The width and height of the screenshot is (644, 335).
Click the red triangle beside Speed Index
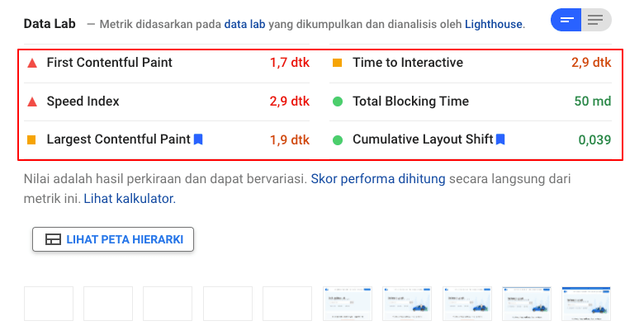pyautogui.click(x=32, y=101)
